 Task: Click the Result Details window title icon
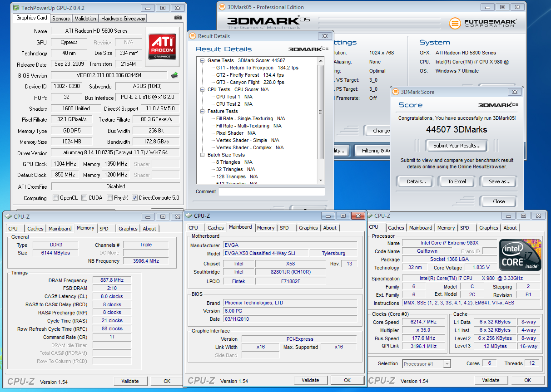coord(193,36)
